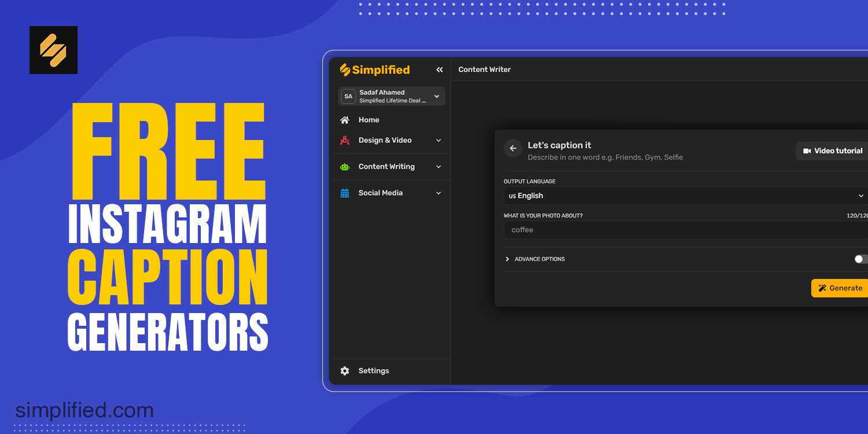Viewport: 868px width, 434px height.
Task: Click the Let's caption it heading
Action: click(x=559, y=145)
